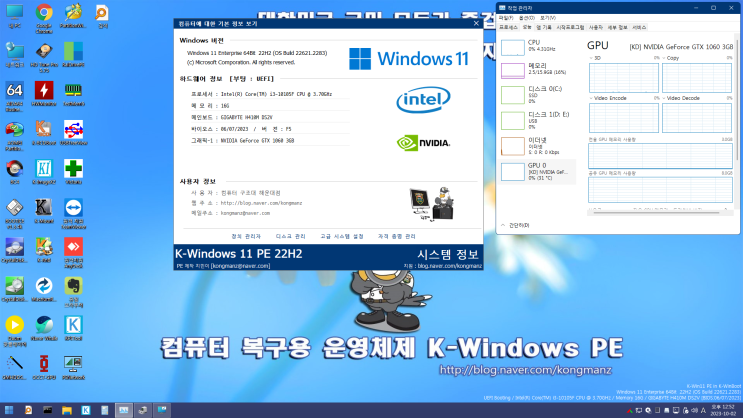This screenshot has height=418, width=743.
Task: Open the blue arrows Macrium Reflect icon
Action: pos(44,289)
